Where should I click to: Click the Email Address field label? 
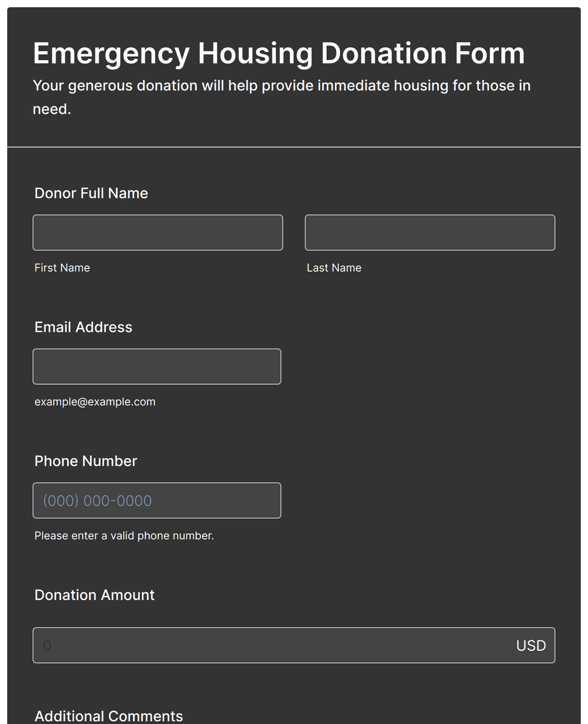click(83, 327)
